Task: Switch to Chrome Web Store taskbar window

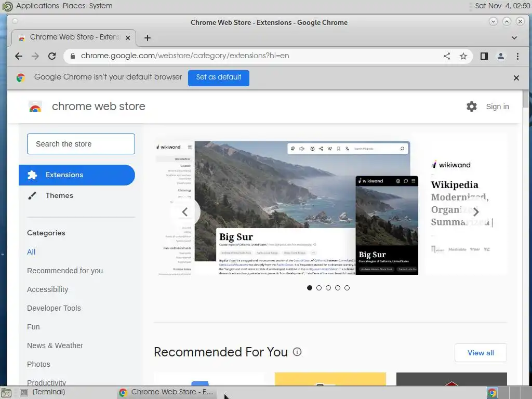Action: tap(166, 392)
